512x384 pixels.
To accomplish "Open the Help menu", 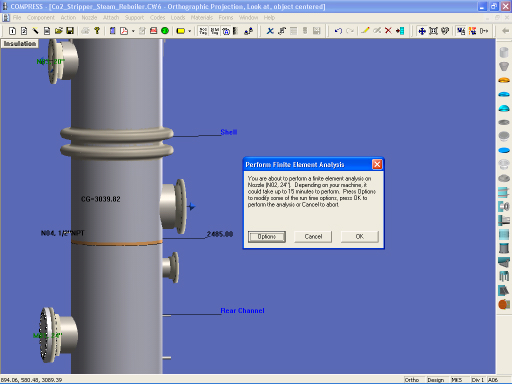I will tap(269, 18).
